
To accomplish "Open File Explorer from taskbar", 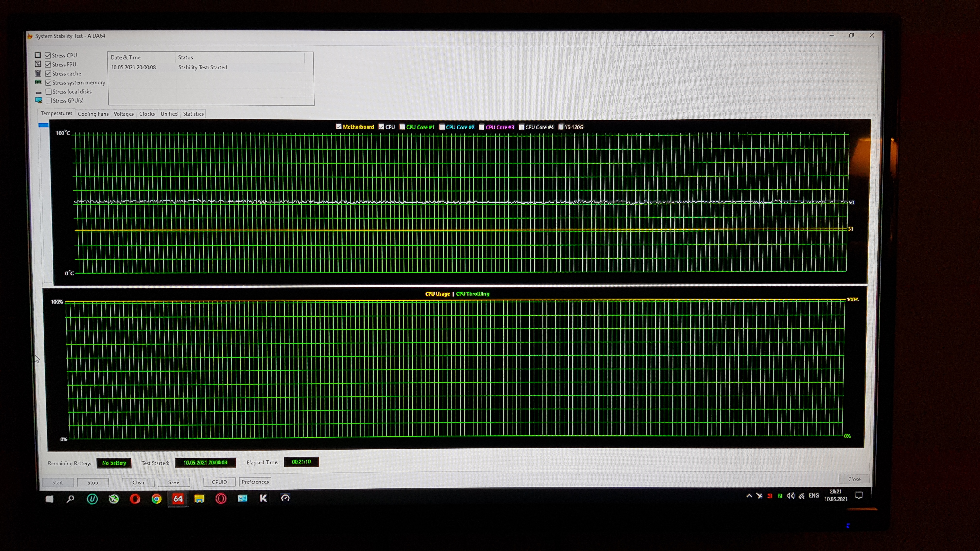I will coord(199,499).
